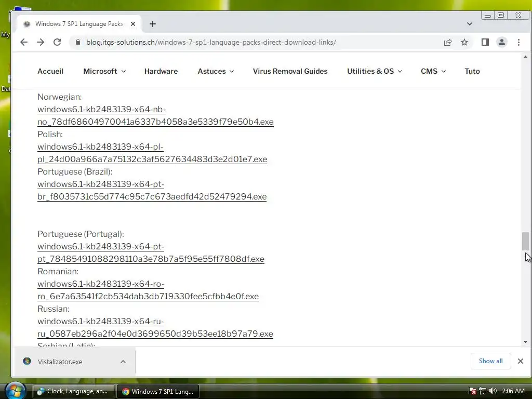532x399 pixels.
Task: Select the Windows 7 SP1 Language Packs tab
Action: [x=79, y=24]
